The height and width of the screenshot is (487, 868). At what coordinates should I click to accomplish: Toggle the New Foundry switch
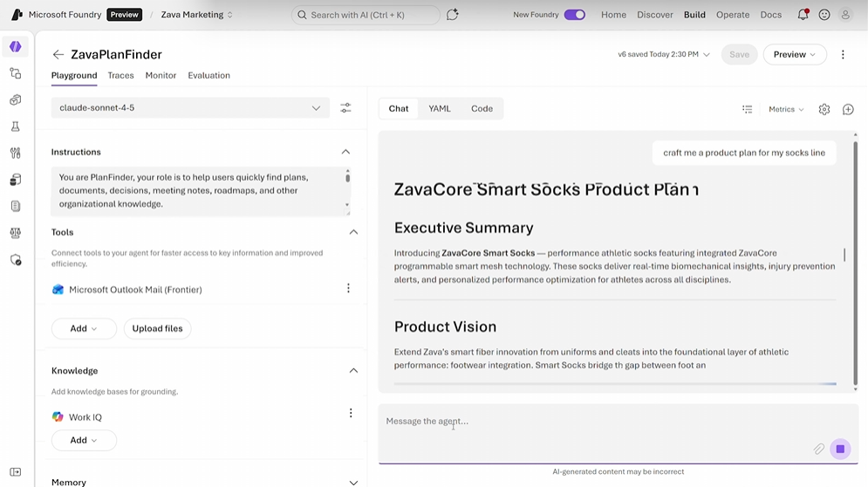tap(574, 15)
